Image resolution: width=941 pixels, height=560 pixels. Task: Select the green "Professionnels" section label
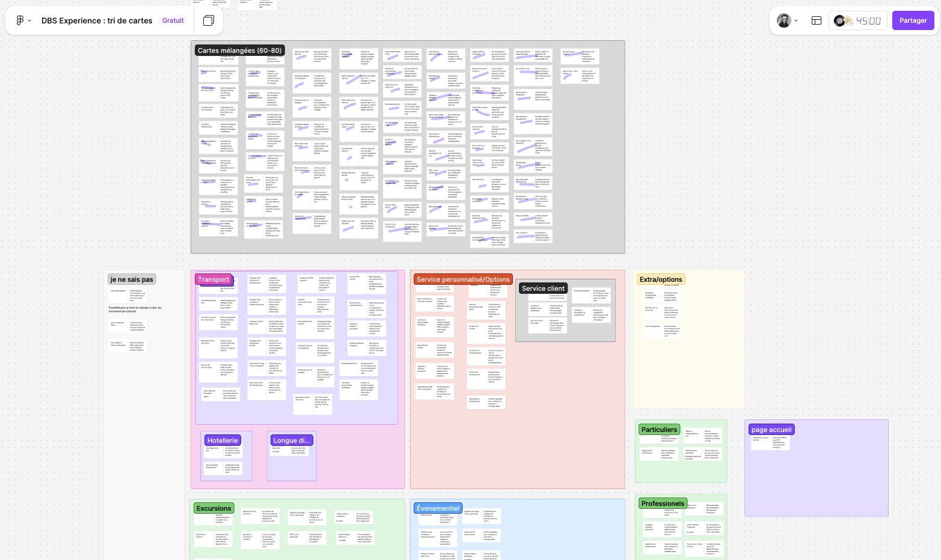pyautogui.click(x=663, y=504)
